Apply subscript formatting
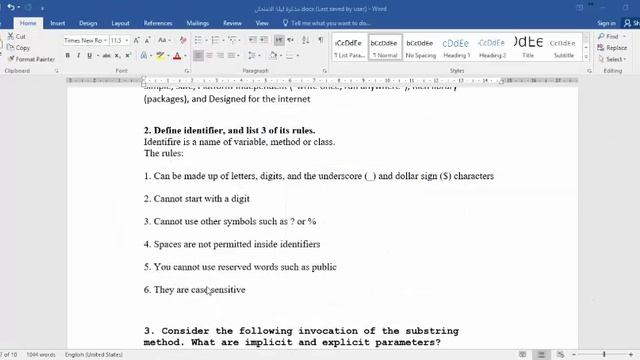 point(118,56)
